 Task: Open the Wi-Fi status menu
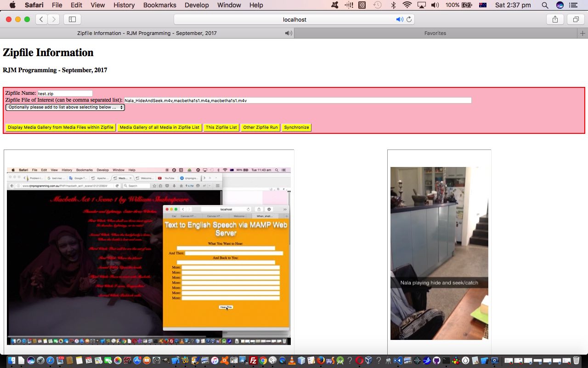click(x=407, y=5)
